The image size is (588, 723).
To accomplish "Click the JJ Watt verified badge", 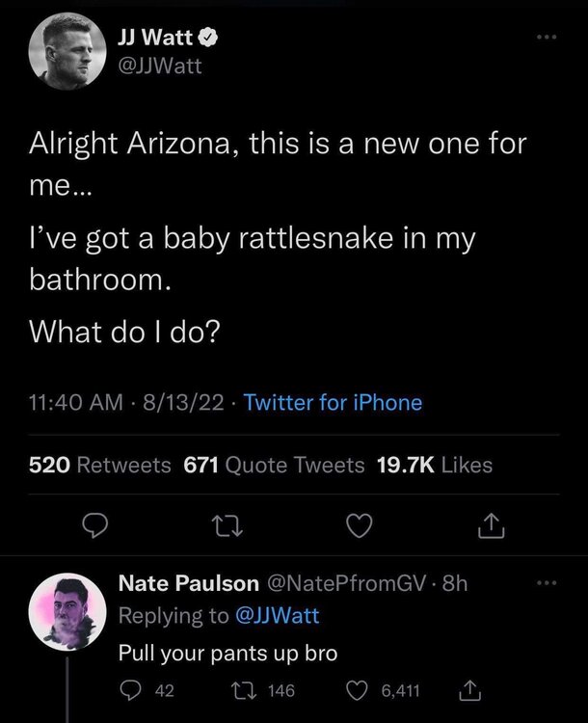I will (x=207, y=39).
